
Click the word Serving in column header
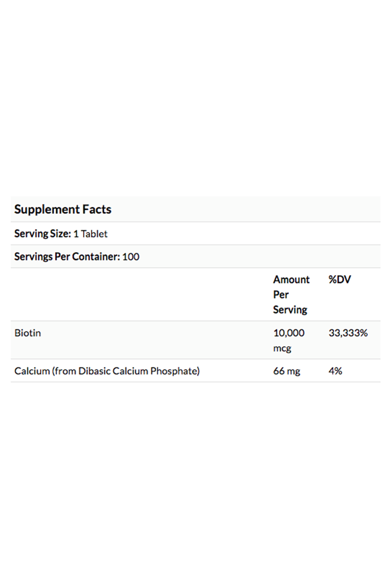click(x=290, y=310)
